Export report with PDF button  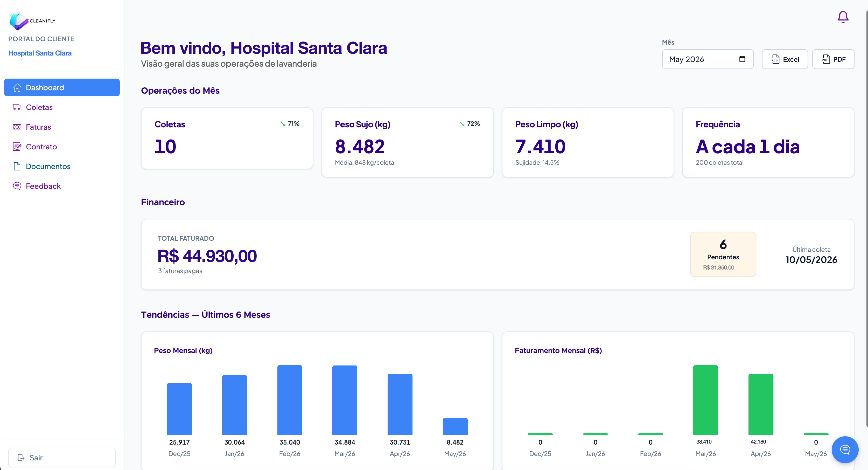point(833,59)
